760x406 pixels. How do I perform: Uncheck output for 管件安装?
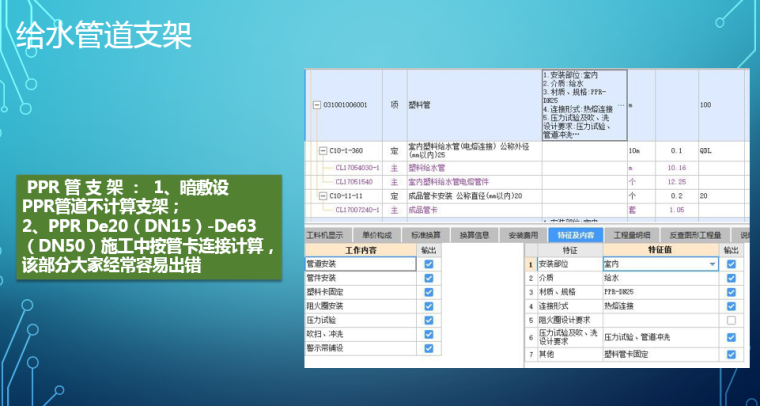(429, 278)
